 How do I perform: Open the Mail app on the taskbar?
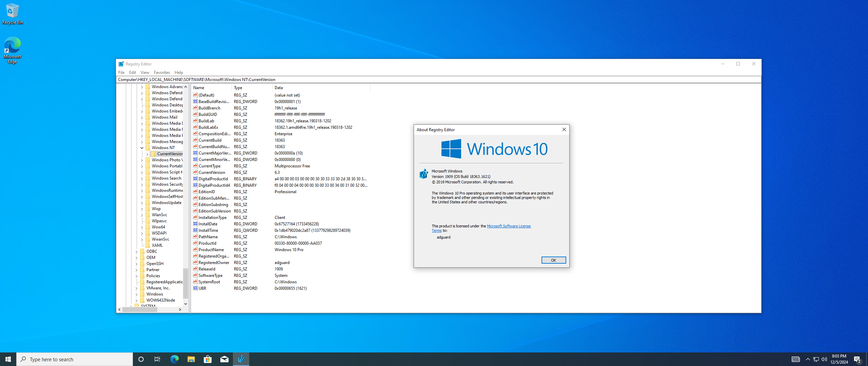point(224,359)
